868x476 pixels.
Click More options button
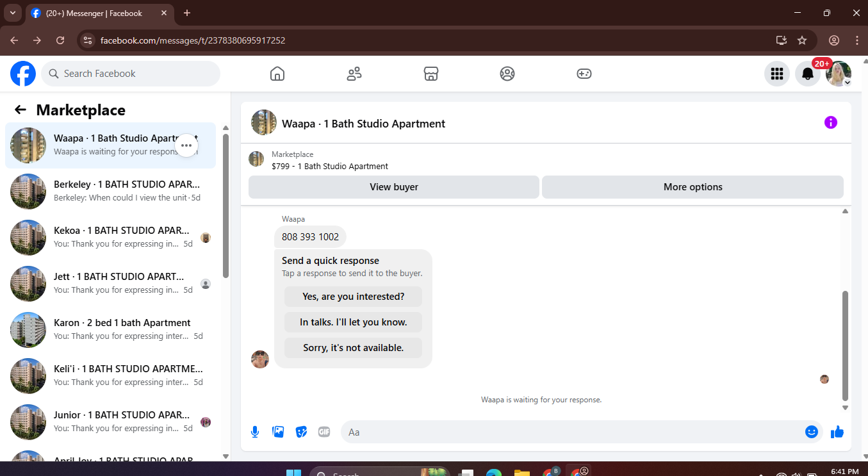pos(692,187)
